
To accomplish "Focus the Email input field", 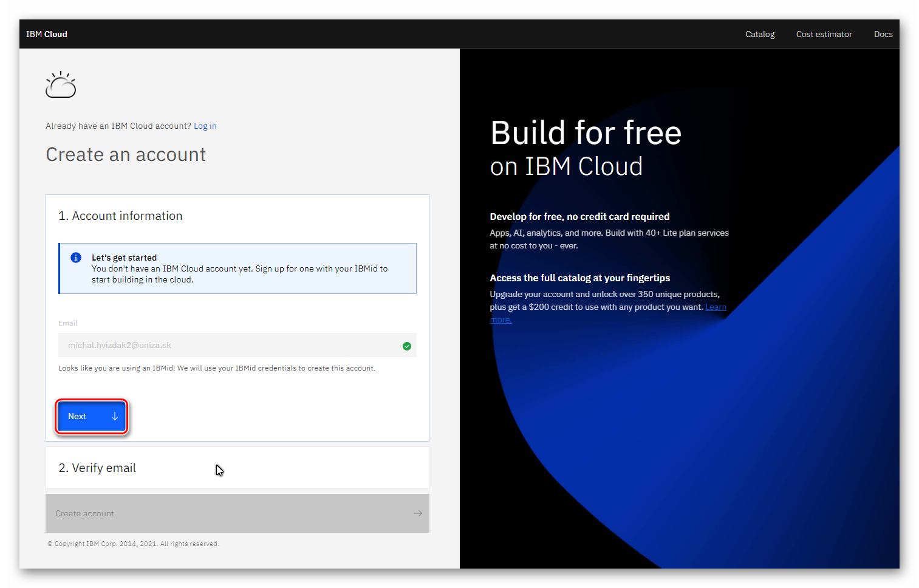I will [231, 345].
